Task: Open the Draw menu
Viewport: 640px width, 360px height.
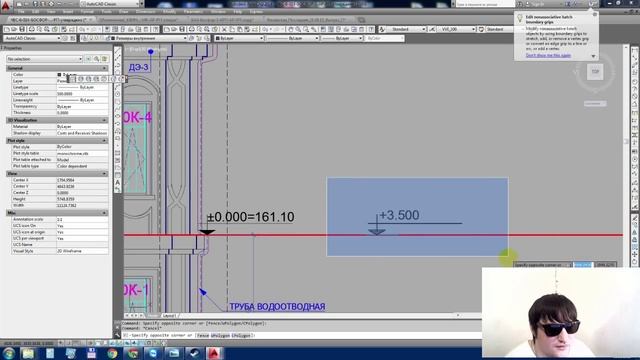Action: (124, 12)
